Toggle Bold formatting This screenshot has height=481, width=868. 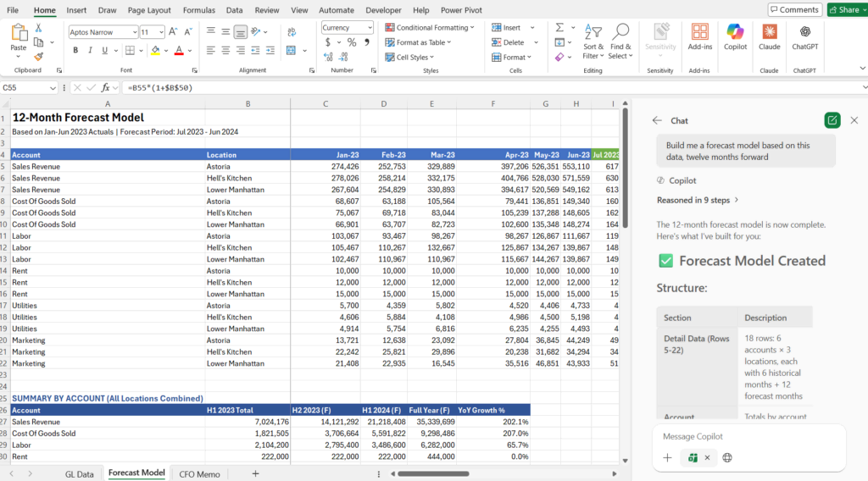(75, 50)
